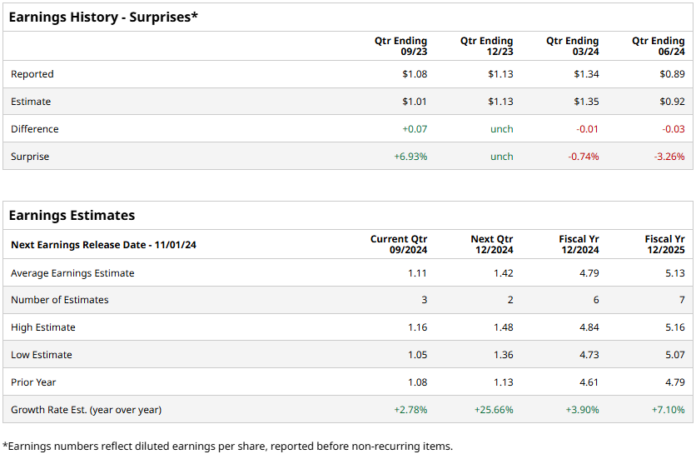Click the Growth Rate Est. row label
Screen dimensions: 696x454
pos(84,409)
